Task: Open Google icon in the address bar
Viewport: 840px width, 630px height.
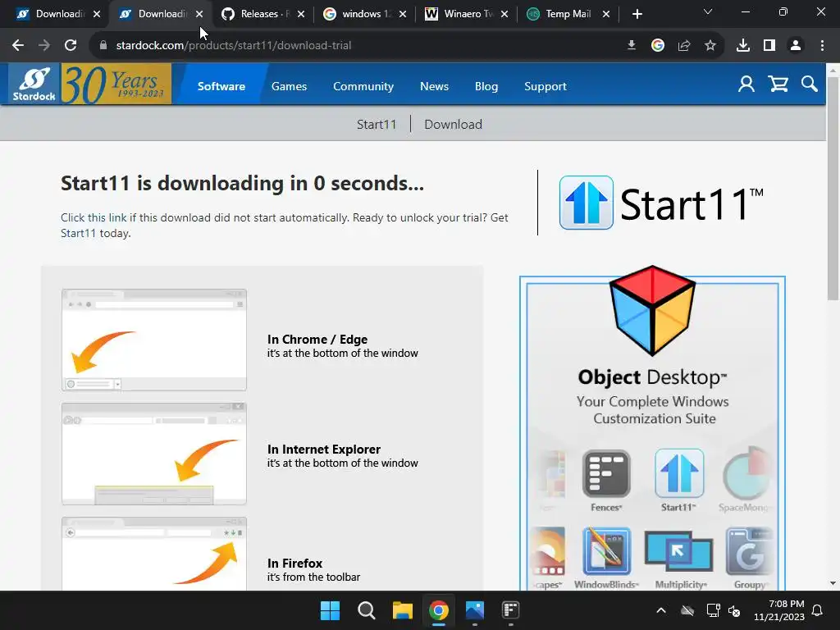Action: [658, 46]
